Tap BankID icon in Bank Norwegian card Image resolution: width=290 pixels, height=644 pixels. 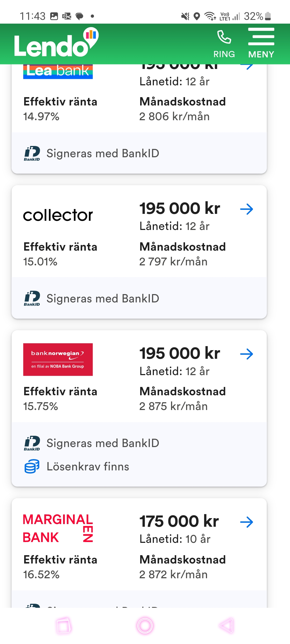[32, 443]
